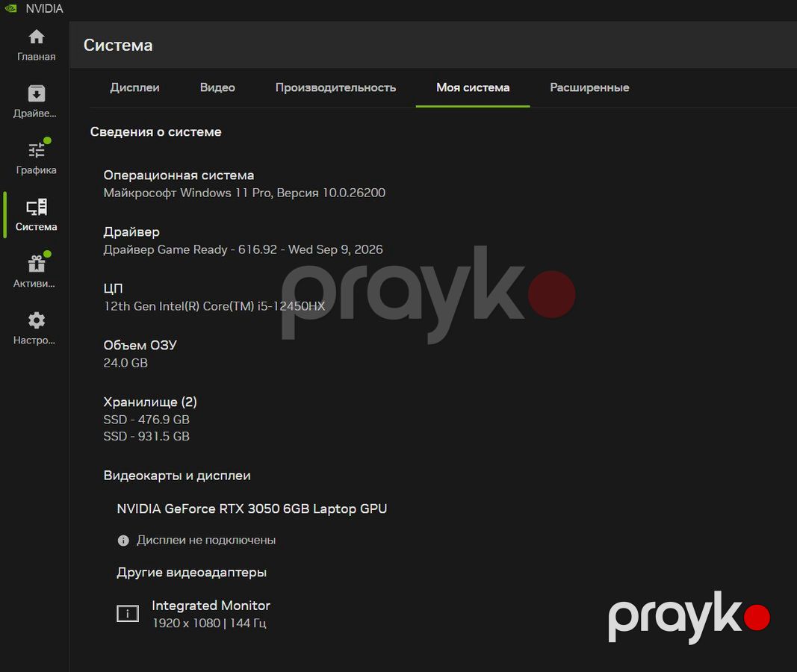Click the Integrated Monitor display icon
The image size is (797, 672).
point(128,614)
